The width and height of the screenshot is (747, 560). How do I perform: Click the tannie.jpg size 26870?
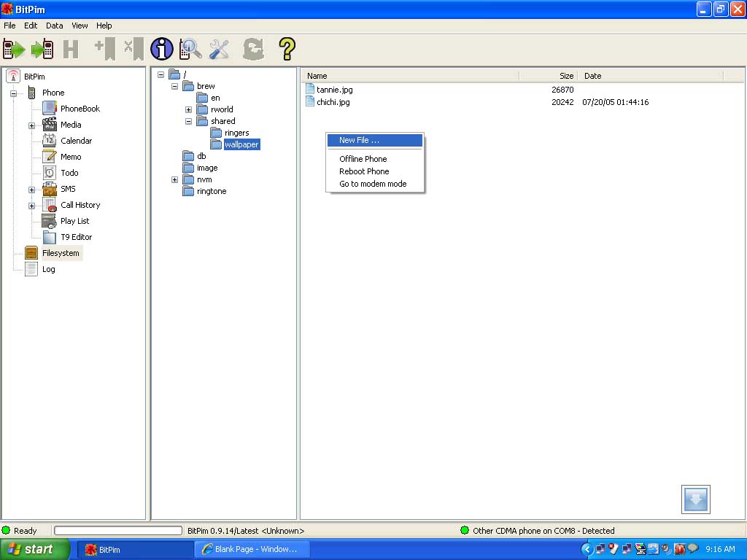[562, 90]
